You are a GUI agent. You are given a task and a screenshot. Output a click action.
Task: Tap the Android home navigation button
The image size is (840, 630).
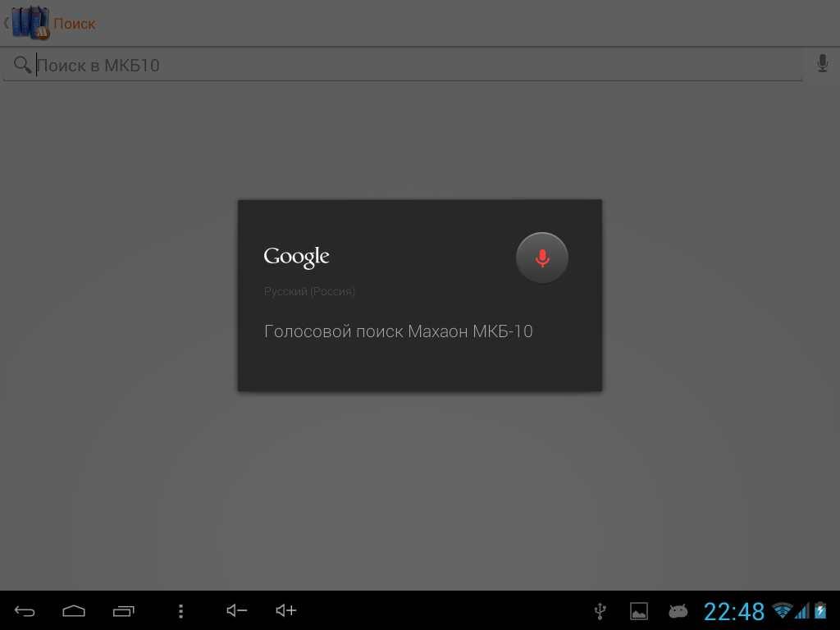coord(74,610)
